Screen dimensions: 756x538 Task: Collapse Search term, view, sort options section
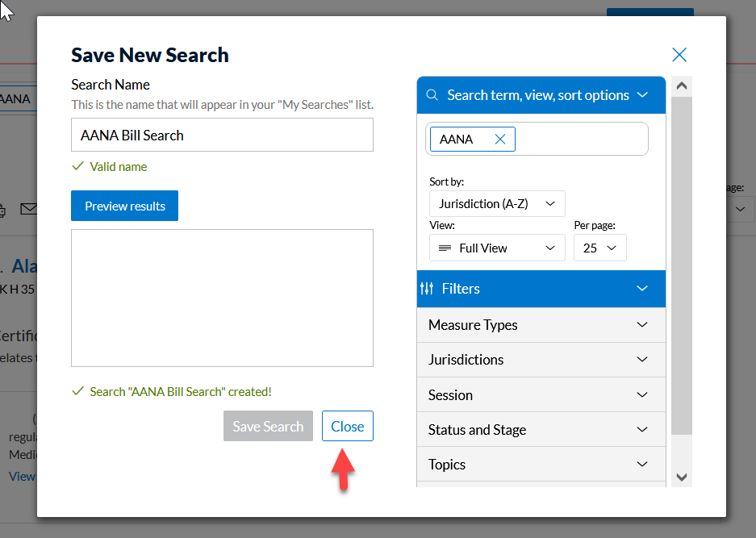tap(642, 95)
